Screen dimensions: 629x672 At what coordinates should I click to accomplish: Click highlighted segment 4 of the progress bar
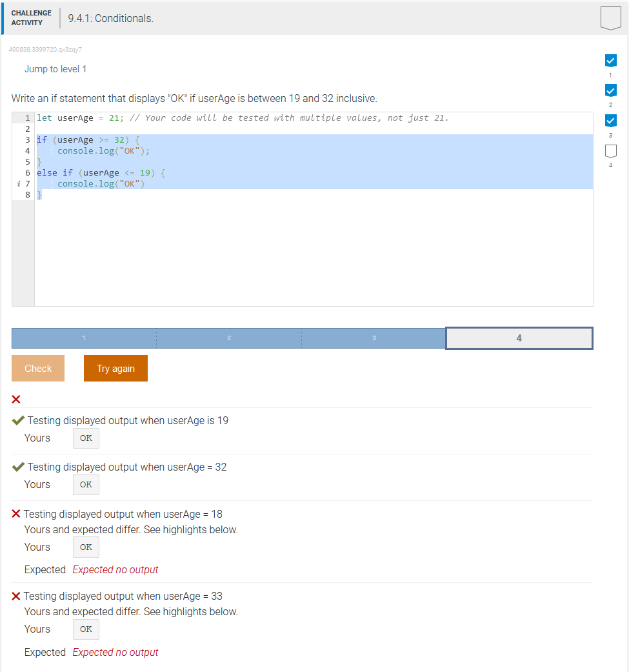tap(519, 338)
